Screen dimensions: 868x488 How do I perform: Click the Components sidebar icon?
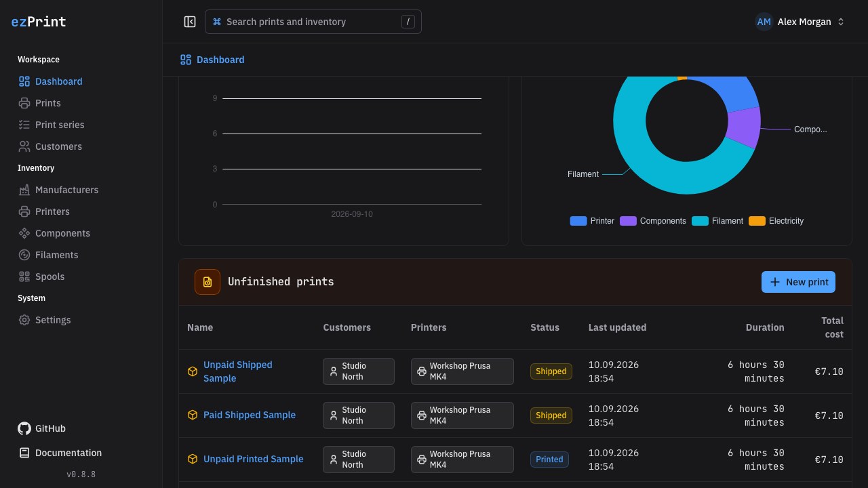click(x=24, y=233)
